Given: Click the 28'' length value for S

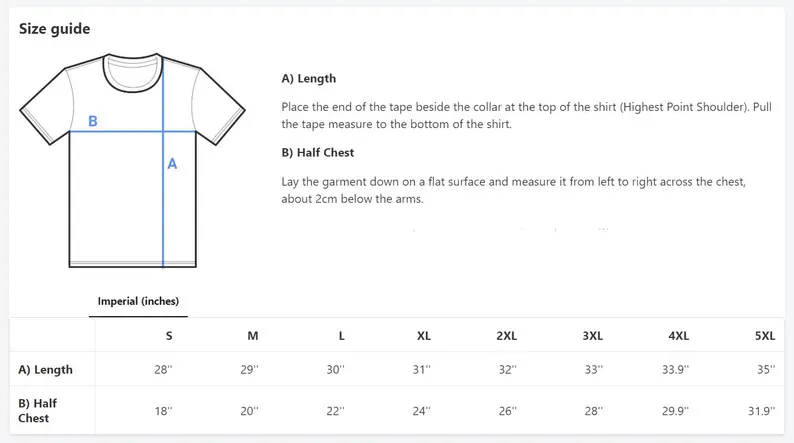Looking at the screenshot, I should coord(163,370).
